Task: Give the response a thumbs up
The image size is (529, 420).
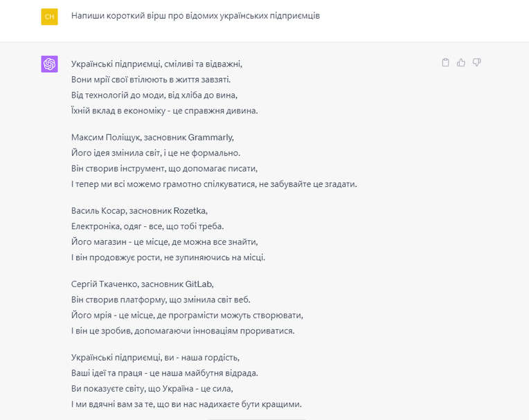Action: click(461, 62)
